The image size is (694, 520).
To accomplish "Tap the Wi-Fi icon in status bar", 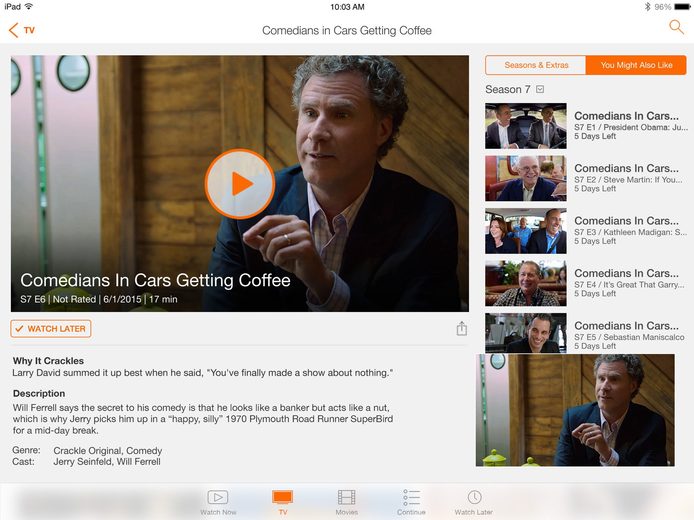I will [29, 6].
